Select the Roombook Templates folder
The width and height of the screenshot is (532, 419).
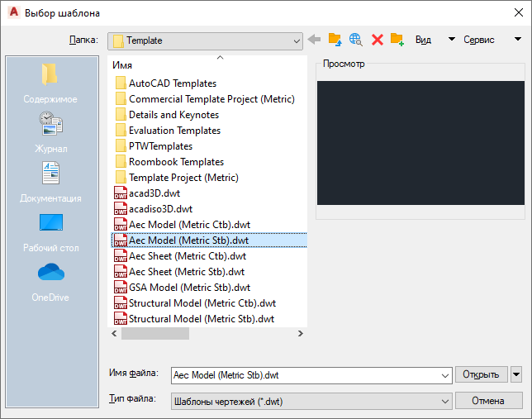pos(169,162)
